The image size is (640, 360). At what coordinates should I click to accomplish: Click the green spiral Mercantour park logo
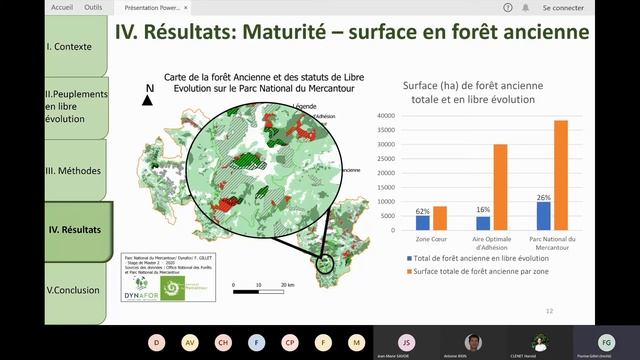point(172,289)
